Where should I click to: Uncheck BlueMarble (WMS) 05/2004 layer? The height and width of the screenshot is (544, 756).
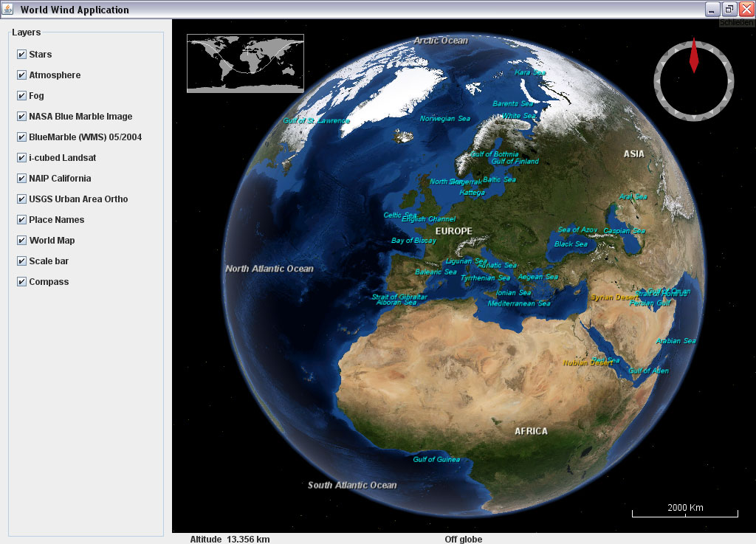pos(21,137)
